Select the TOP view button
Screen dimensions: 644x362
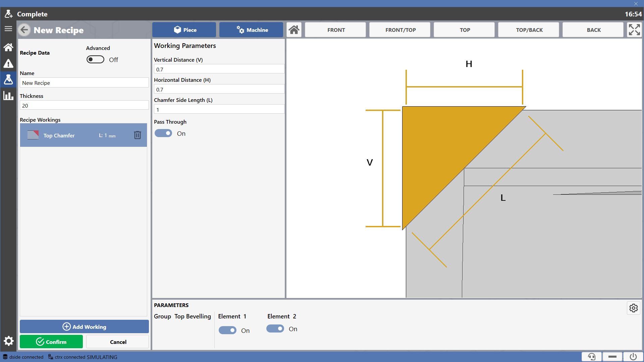[464, 30]
